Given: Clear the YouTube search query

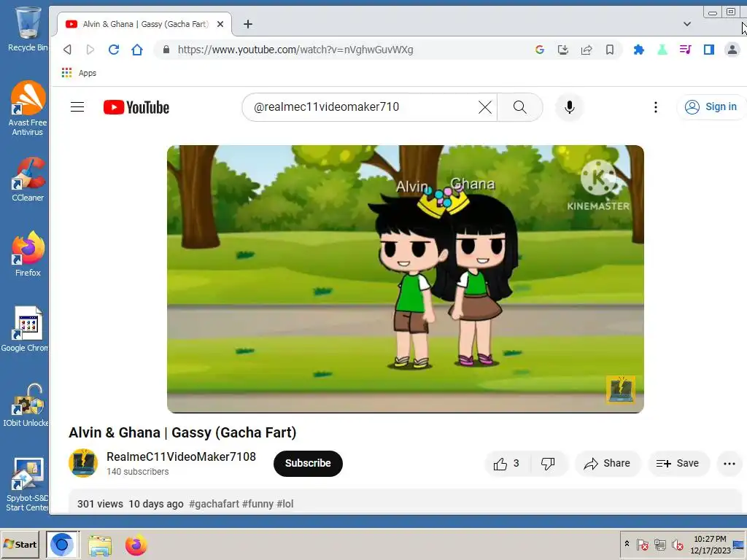Looking at the screenshot, I should 485,107.
